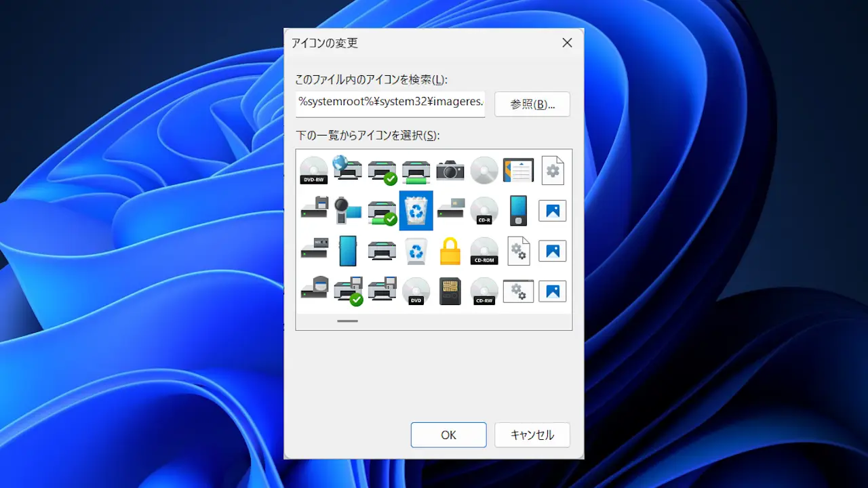The image size is (868, 488).
Task: Select the full recycle bin icon
Action: pyautogui.click(x=416, y=211)
